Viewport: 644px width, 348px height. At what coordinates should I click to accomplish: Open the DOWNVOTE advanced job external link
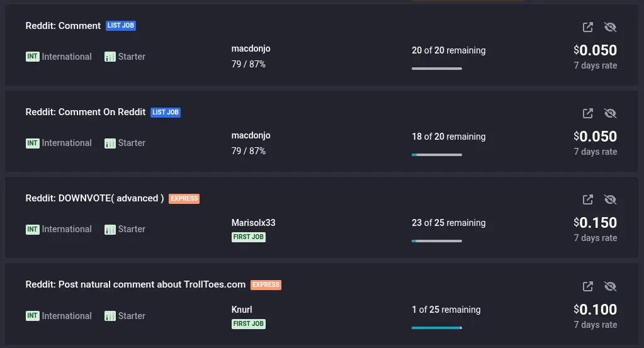587,199
